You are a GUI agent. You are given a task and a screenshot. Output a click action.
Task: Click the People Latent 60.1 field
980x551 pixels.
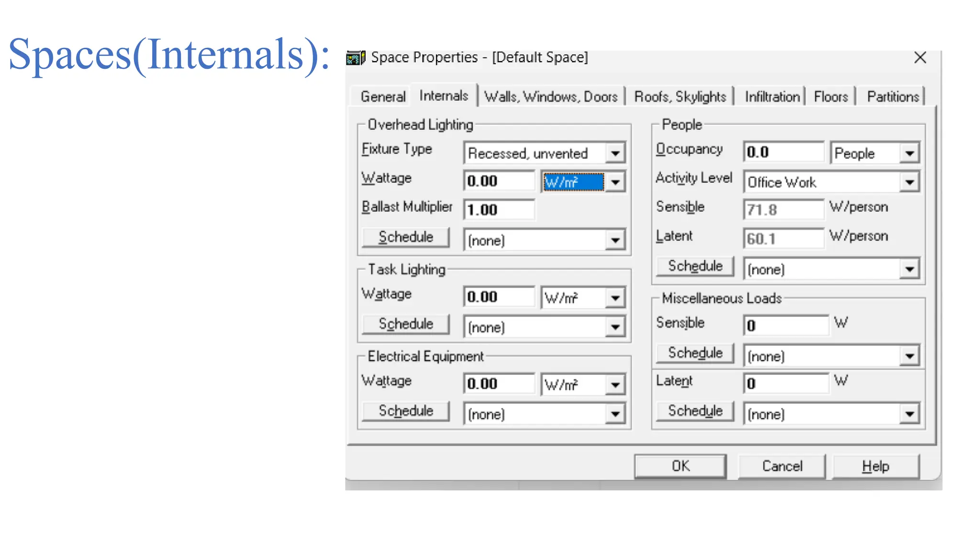[x=784, y=239]
